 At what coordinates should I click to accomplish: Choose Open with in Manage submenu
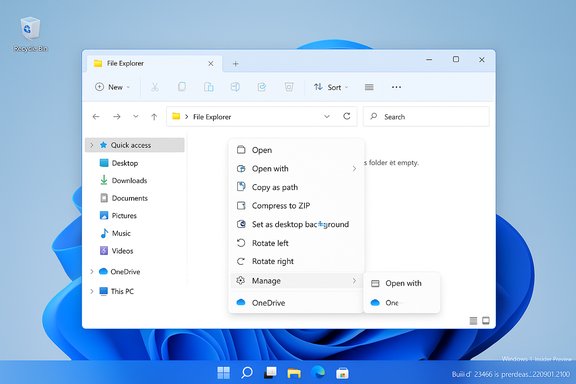click(402, 283)
